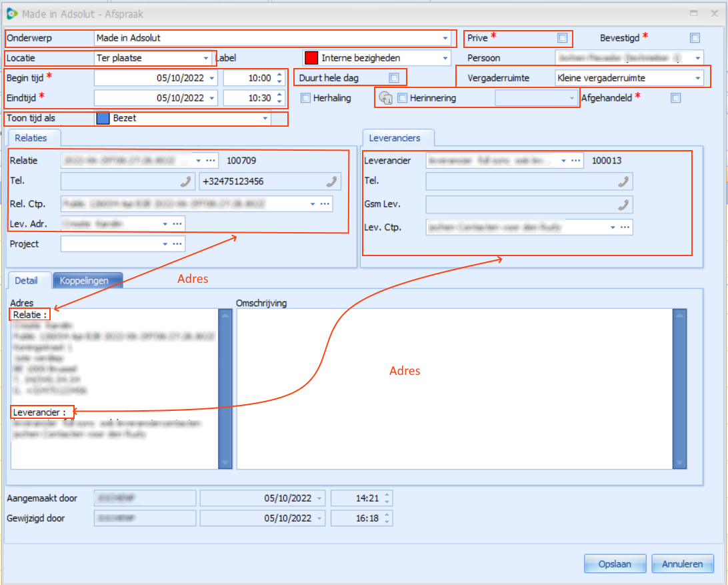Click the Opslaan button
This screenshot has height=585, width=728.
point(615,564)
